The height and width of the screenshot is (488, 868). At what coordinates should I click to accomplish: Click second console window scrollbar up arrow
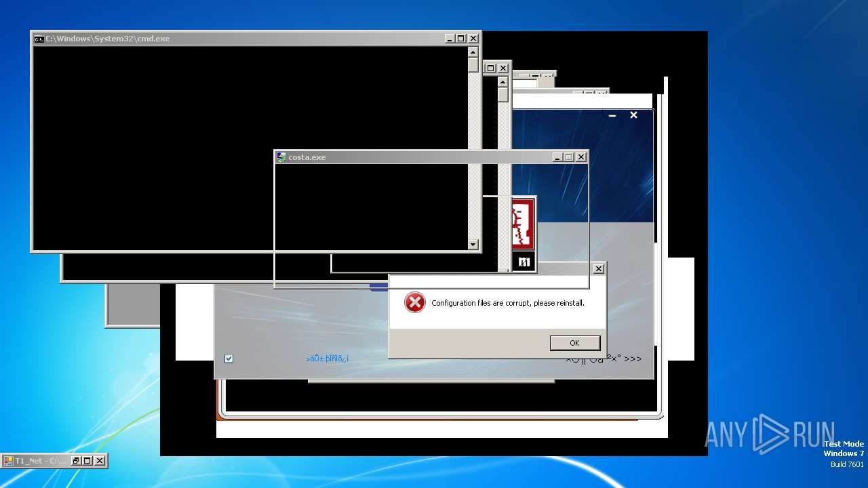(x=502, y=82)
